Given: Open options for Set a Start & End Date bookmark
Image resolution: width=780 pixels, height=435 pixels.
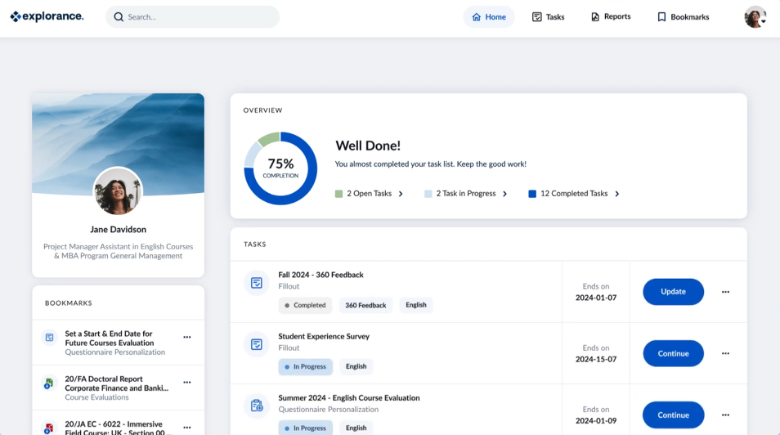Looking at the screenshot, I should click(187, 337).
